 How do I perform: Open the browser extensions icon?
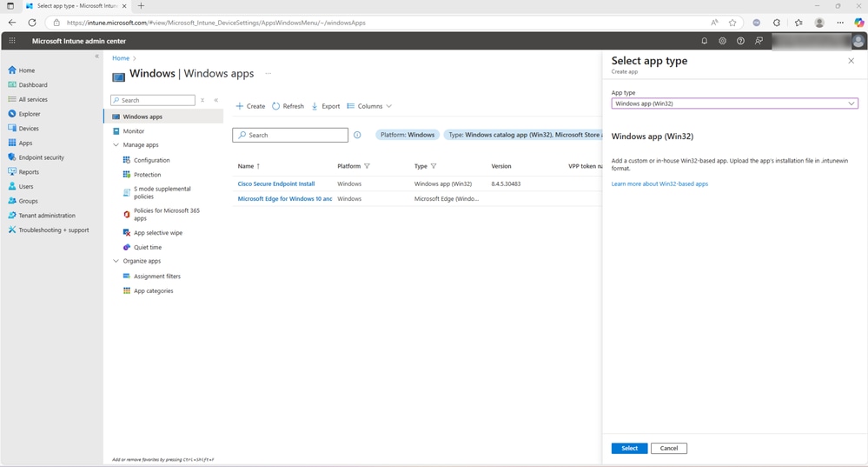point(777,23)
